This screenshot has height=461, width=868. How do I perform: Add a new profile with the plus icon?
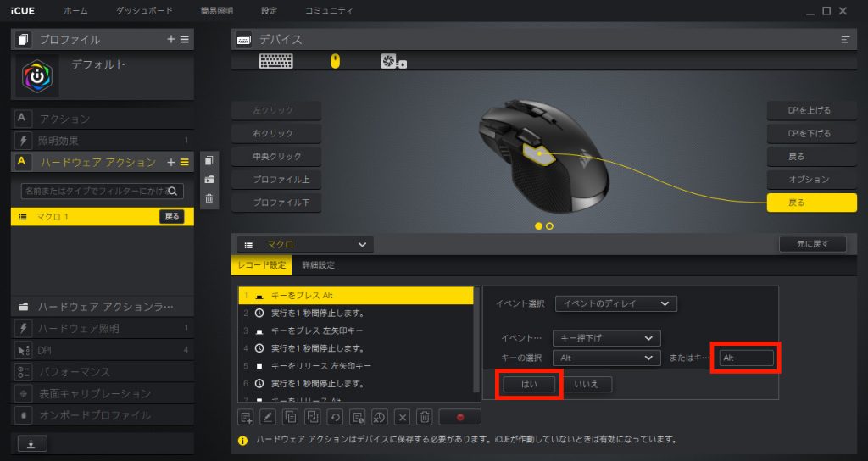tap(171, 39)
